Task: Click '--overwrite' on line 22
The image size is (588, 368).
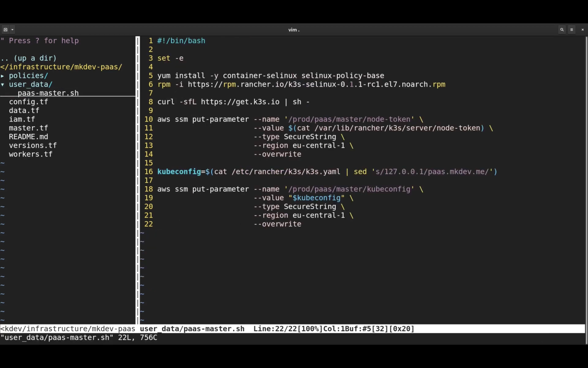Action: (x=277, y=224)
